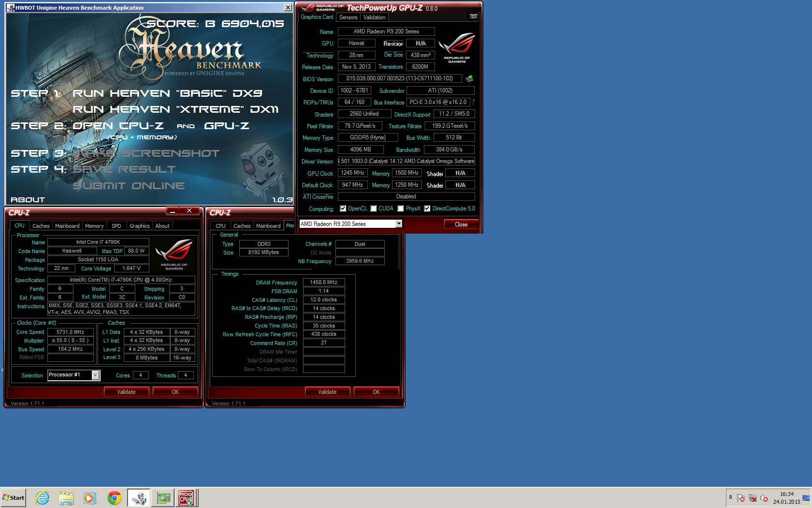The height and width of the screenshot is (508, 812).
Task: Click the Driver Version field in GPU-Z
Action: (x=406, y=161)
